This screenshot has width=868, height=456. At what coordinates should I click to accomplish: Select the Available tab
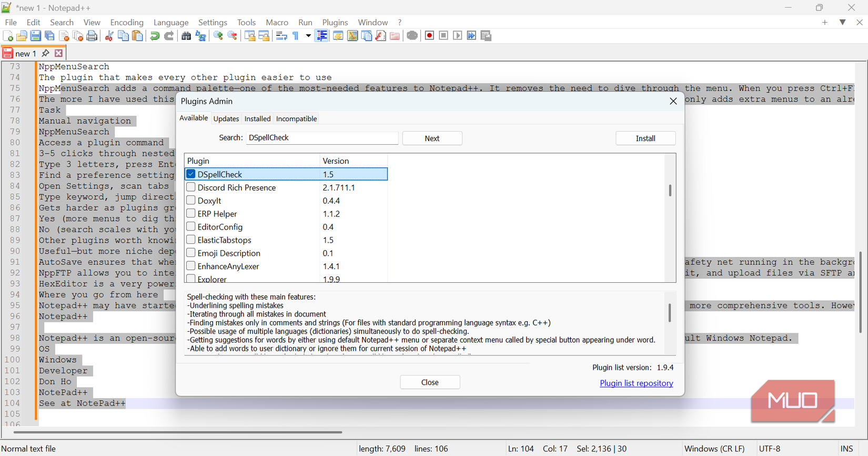[194, 118]
